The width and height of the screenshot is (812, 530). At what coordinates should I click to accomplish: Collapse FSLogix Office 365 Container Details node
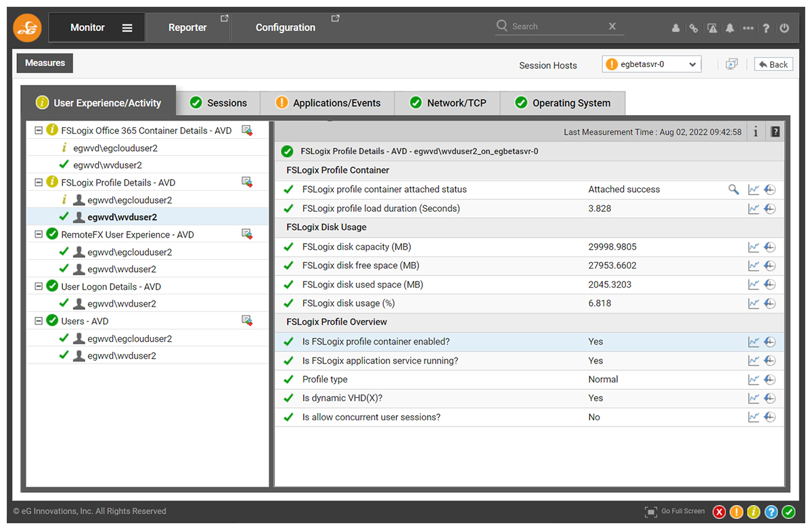[x=39, y=131]
